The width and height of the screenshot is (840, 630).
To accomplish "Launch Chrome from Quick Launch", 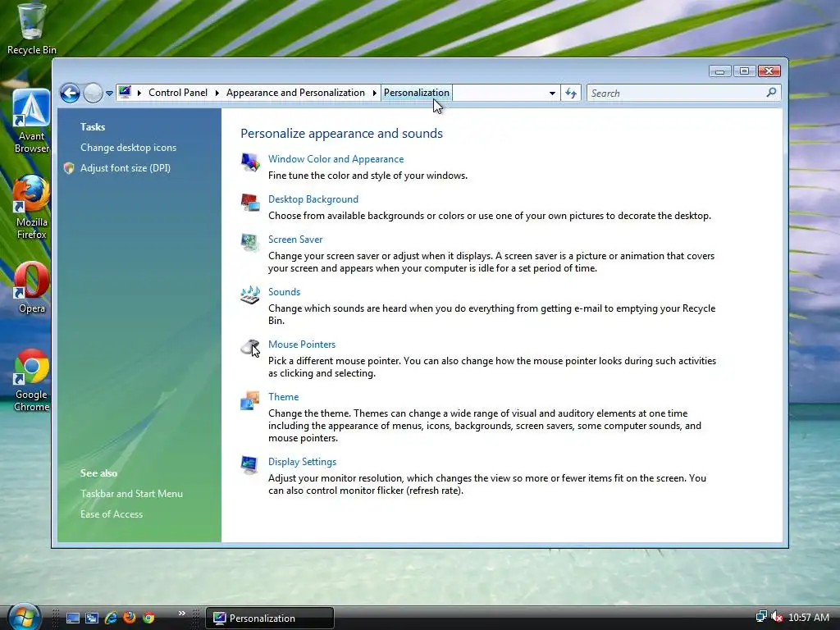I will tap(148, 618).
